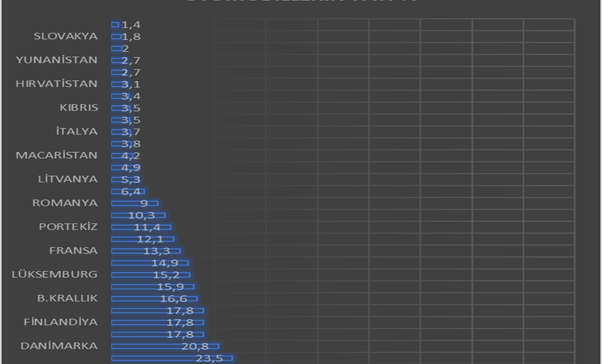Image resolution: width=602 pixels, height=364 pixels.
Task: Click the DANİMARKA category label
Action: [x=59, y=346]
